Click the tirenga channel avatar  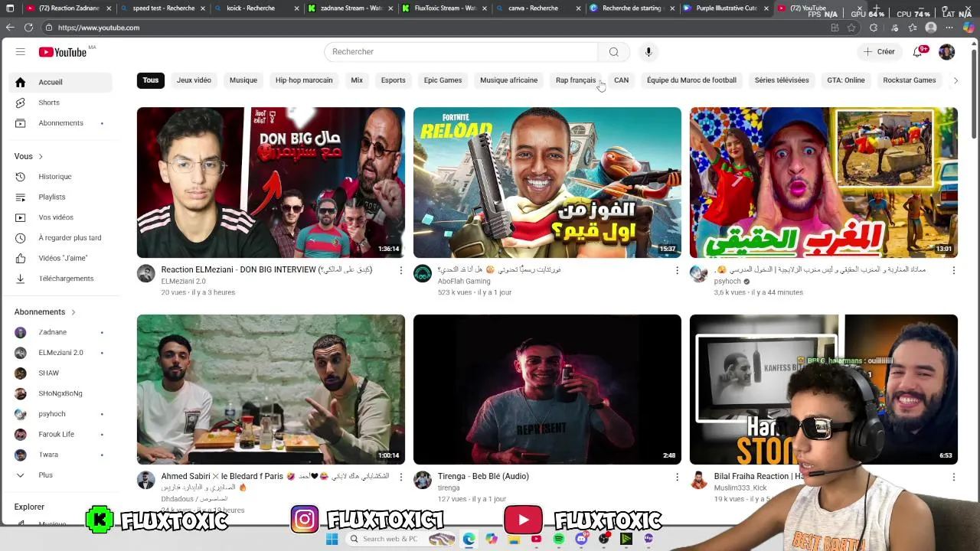click(x=423, y=480)
